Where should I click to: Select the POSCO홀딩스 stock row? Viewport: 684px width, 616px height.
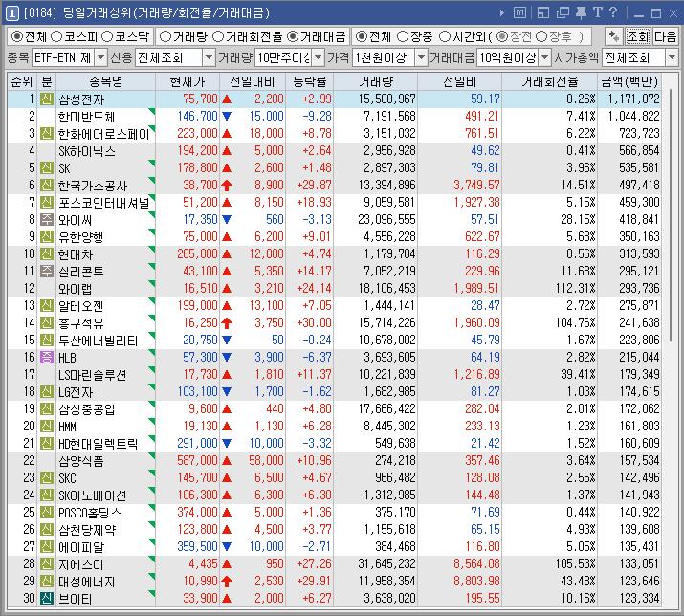(334, 512)
